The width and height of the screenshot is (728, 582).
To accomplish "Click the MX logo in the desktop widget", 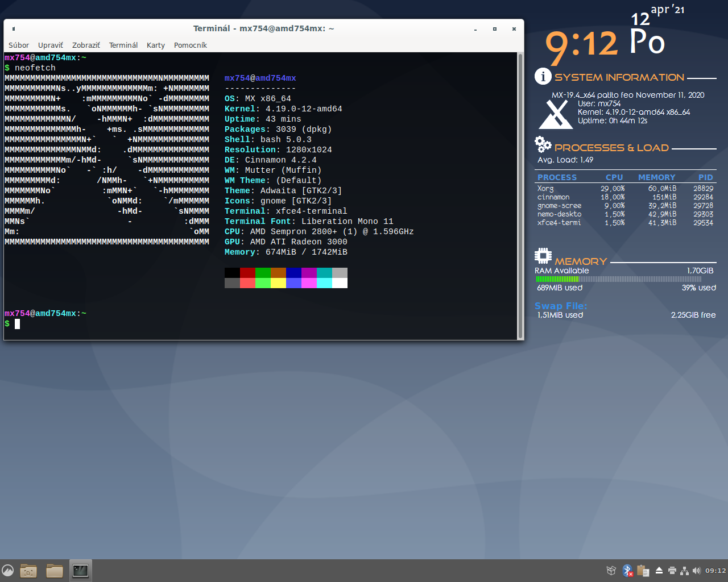I will coord(556,114).
